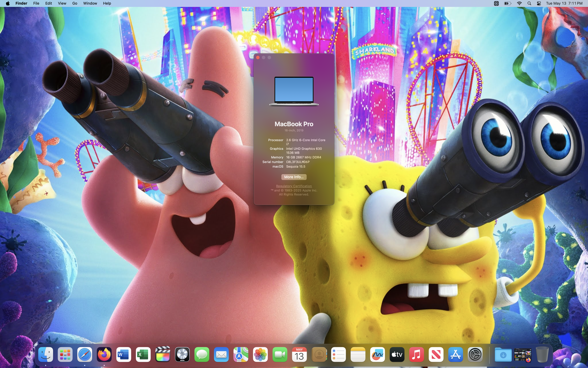Click the date and time clock
588x368 pixels.
(x=564, y=3)
